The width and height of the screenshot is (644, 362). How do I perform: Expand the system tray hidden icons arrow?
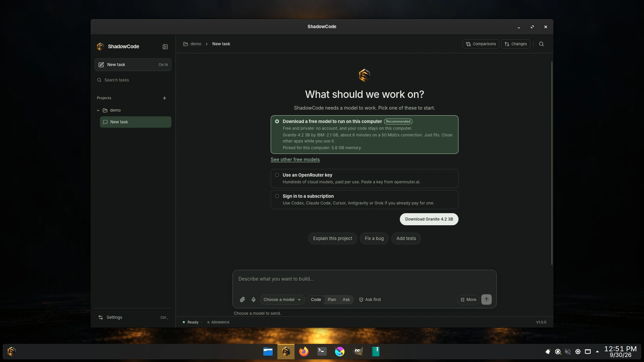click(x=597, y=352)
